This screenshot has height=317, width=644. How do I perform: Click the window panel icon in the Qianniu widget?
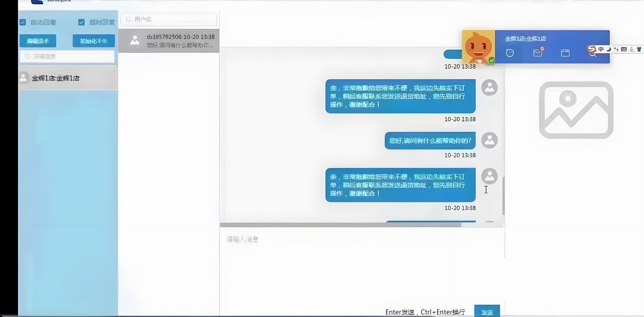(565, 53)
